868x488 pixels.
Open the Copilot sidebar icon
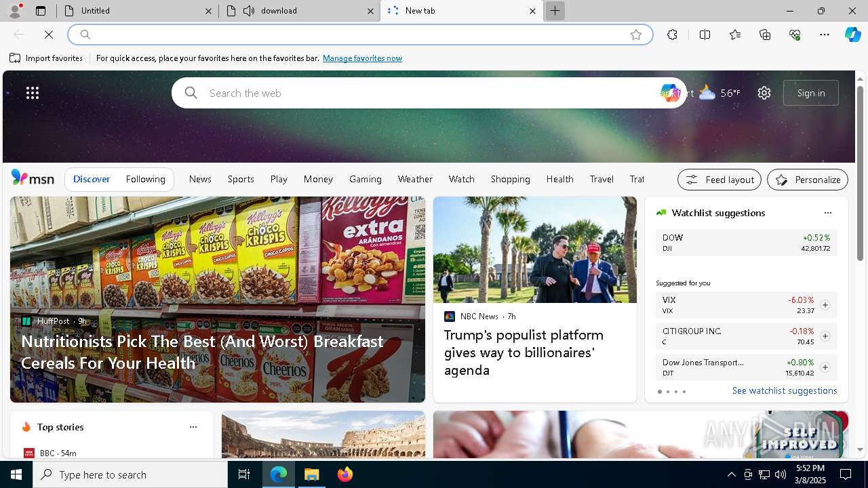coord(852,35)
